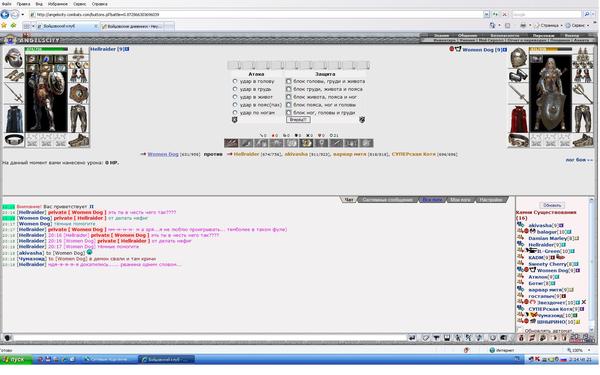The image size is (600, 375).
Task: Use the first combat ability icon in skill bar
Action: (x=231, y=143)
